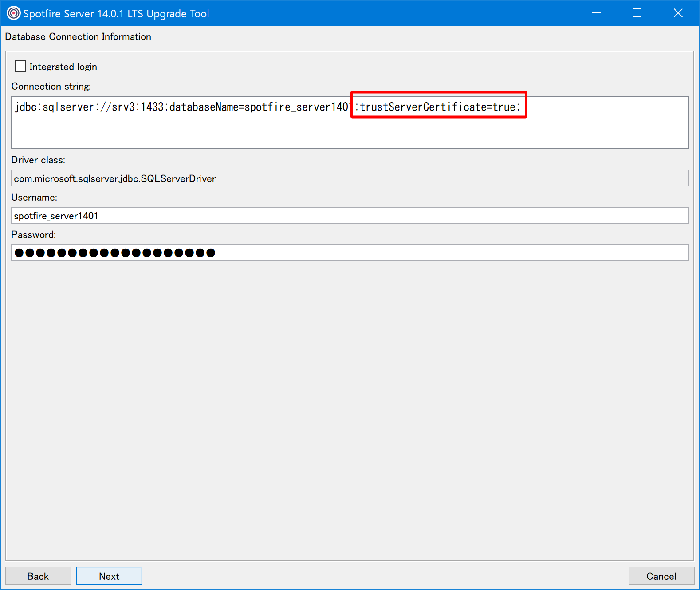The image size is (700, 590).
Task: Maximize the Upgrade Tool window
Action: [637, 13]
